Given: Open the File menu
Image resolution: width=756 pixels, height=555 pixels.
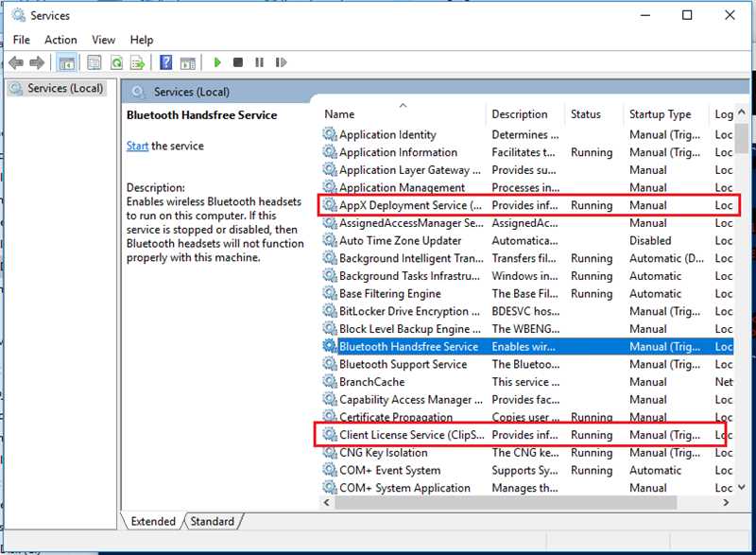Looking at the screenshot, I should [x=21, y=40].
